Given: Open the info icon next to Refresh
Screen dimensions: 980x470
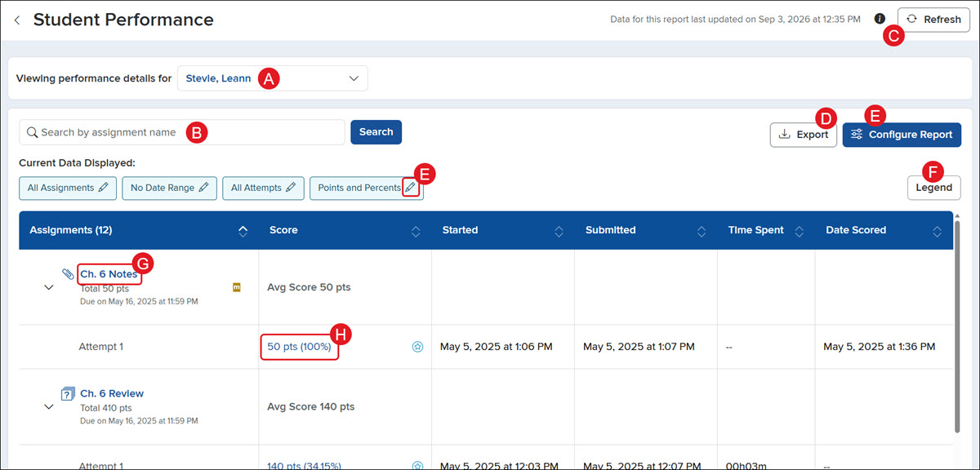Looking at the screenshot, I should pos(880,19).
